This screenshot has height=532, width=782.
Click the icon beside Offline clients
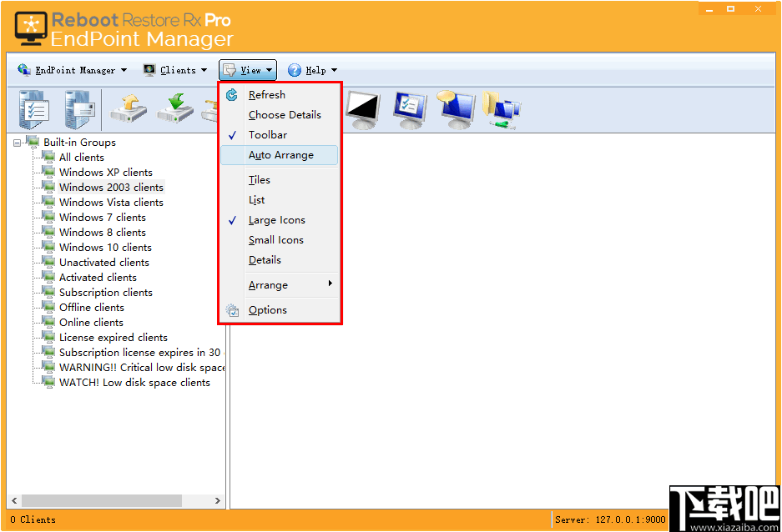pyautogui.click(x=48, y=307)
